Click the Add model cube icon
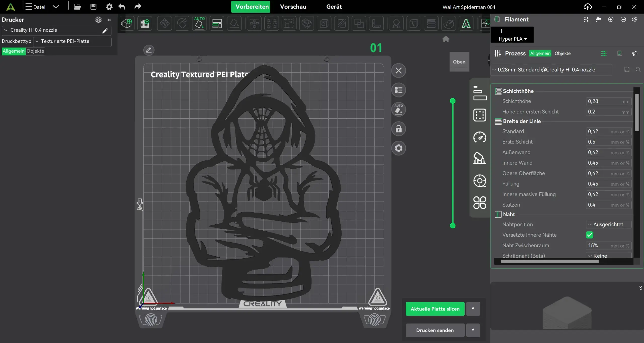This screenshot has height=343, width=644. point(126,24)
